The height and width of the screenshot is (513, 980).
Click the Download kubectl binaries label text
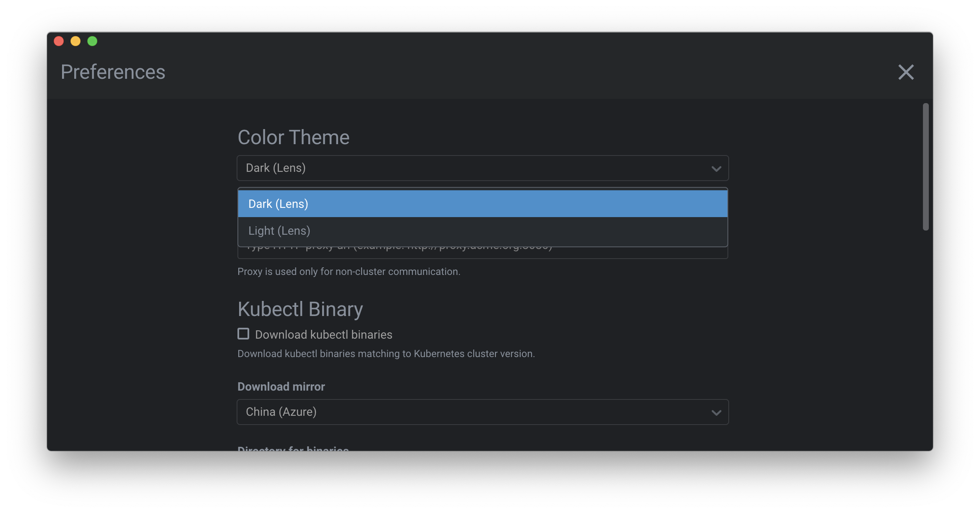click(x=323, y=334)
